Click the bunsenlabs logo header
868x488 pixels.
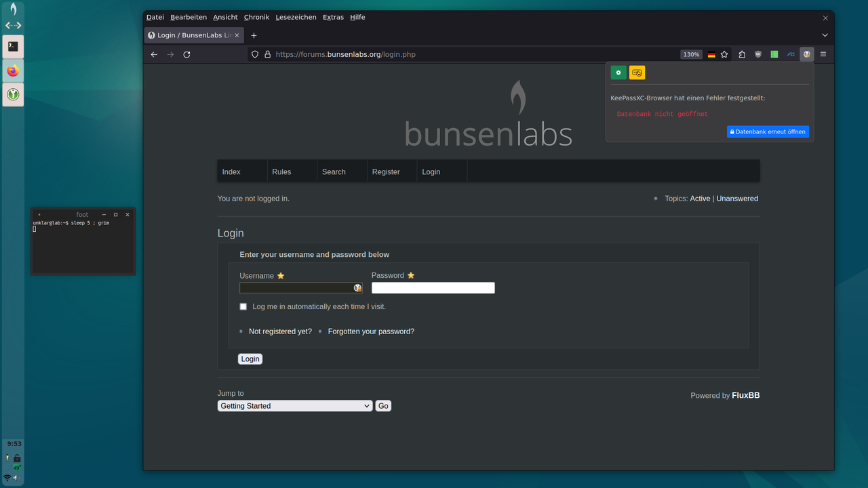coord(488,114)
